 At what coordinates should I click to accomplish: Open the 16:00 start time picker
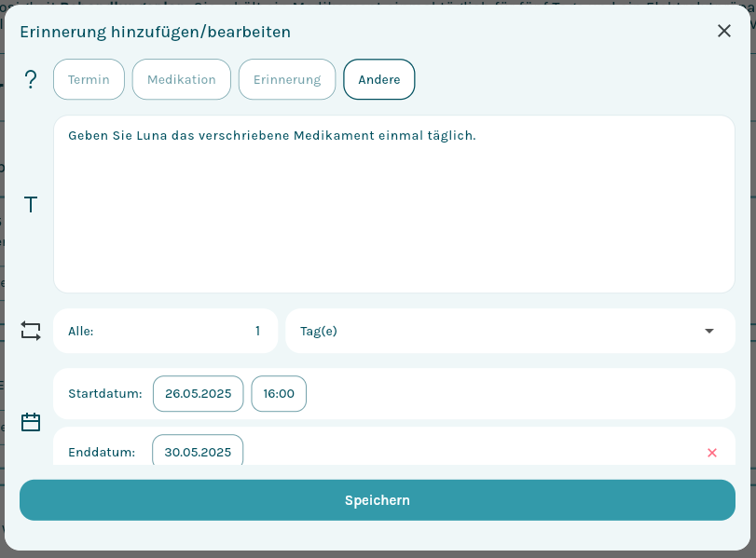(279, 393)
